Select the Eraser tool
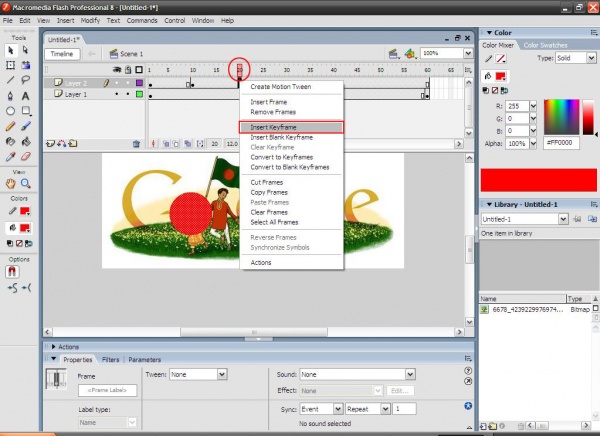Image resolution: width=600 pixels, height=436 pixels. coord(26,157)
